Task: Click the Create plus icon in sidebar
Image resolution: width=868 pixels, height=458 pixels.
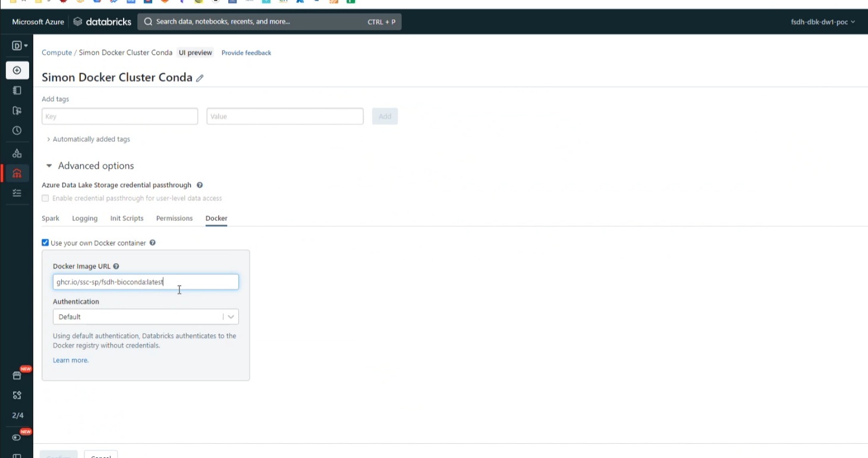Action: point(17,70)
